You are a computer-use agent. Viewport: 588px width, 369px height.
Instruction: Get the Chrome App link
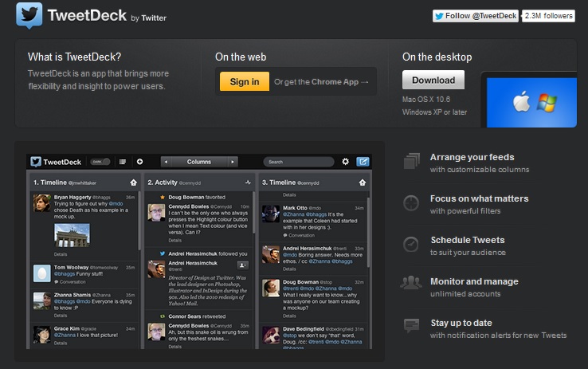[321, 82]
